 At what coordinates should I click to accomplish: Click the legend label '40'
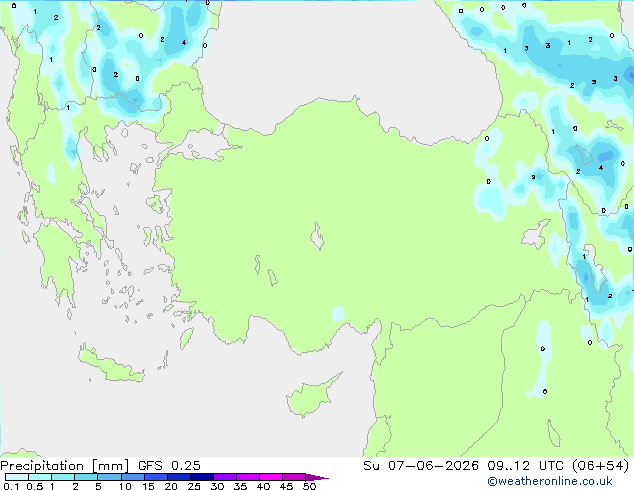[263, 486]
